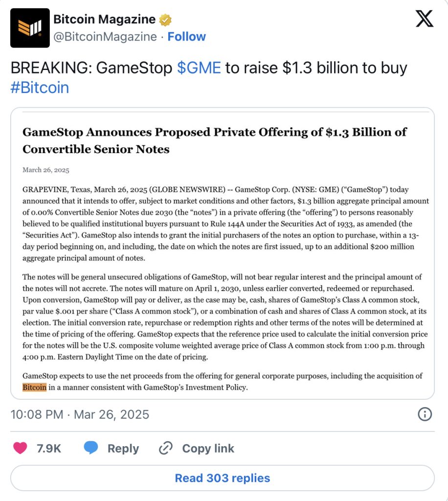Viewport: 448px width, 501px height.
Task: Click the @BitcoinMagazine handle
Action: [105, 37]
